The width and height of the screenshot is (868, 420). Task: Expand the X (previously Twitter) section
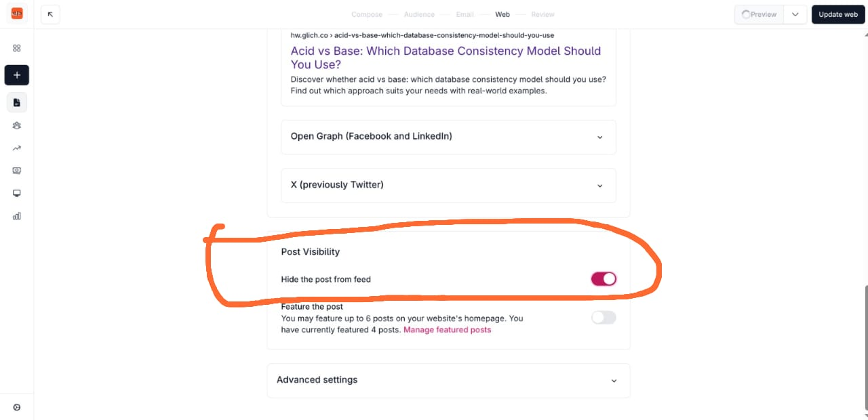(x=448, y=185)
